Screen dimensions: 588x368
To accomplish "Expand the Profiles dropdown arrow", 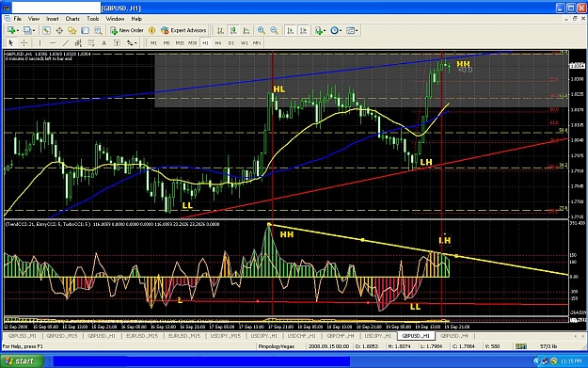I will click(34, 31).
